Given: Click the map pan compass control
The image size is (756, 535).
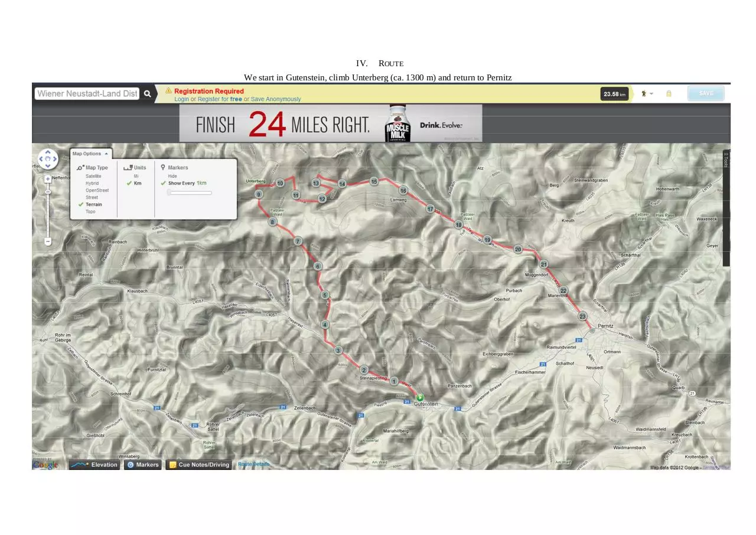Looking at the screenshot, I should (48, 159).
